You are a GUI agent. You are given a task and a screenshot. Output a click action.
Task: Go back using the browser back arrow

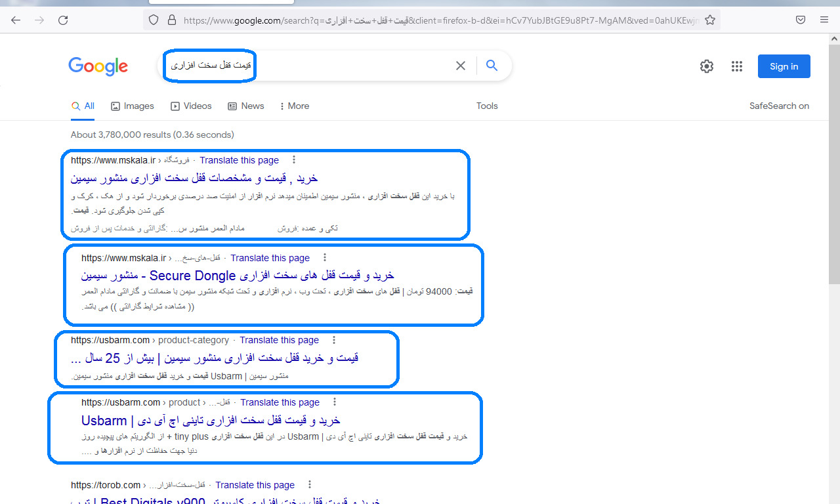point(16,20)
